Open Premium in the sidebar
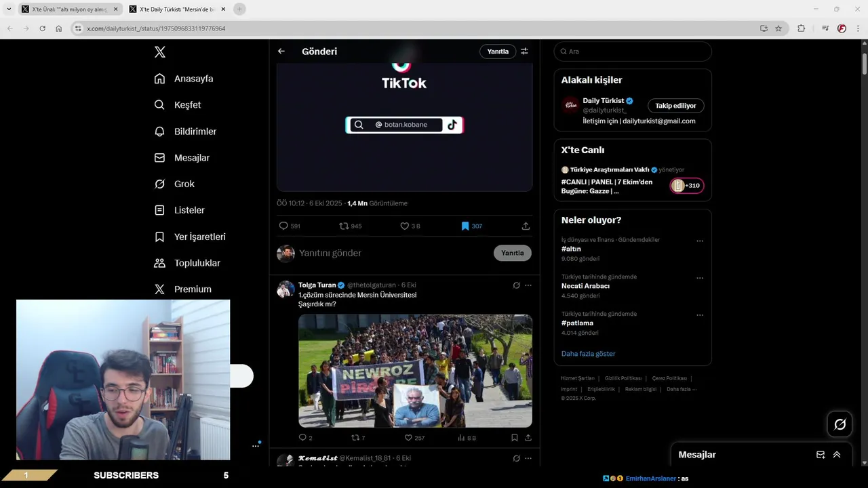The width and height of the screenshot is (868, 488). [x=183, y=289]
